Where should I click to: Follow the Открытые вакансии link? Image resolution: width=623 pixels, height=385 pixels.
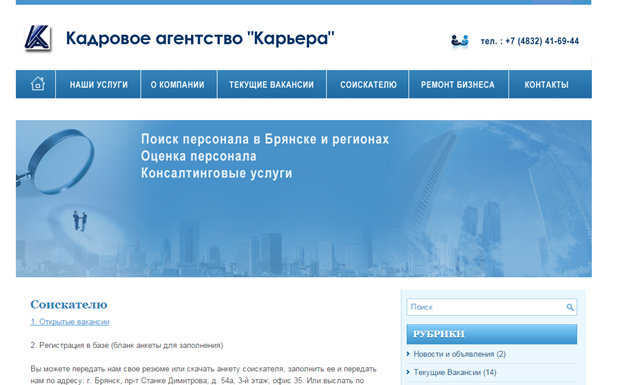pos(70,322)
